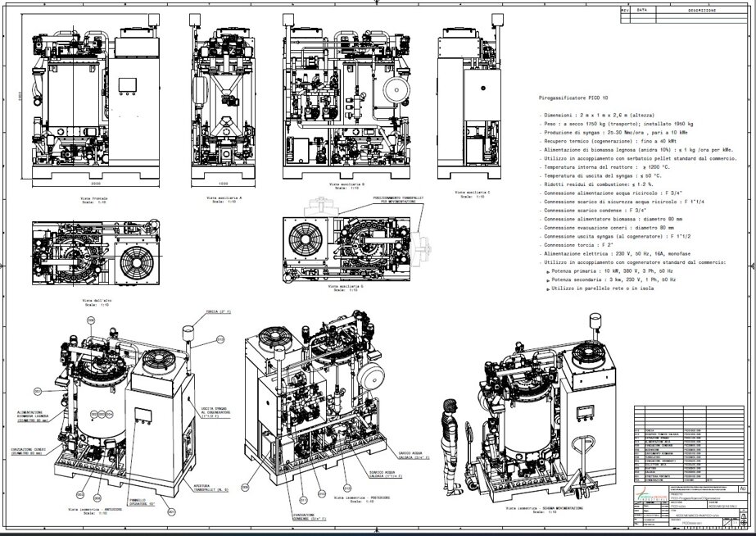Click the Pirogassificatore PICO 10 heading
The width and height of the screenshot is (756, 536).
(x=573, y=98)
